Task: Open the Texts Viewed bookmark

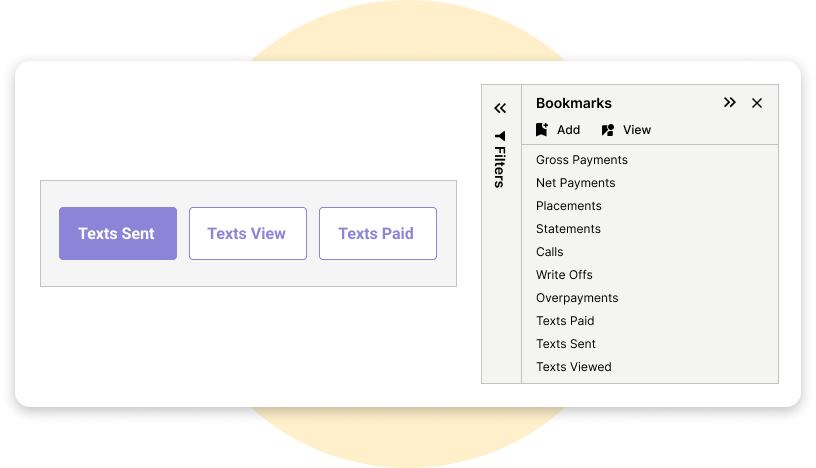Action: tap(574, 367)
